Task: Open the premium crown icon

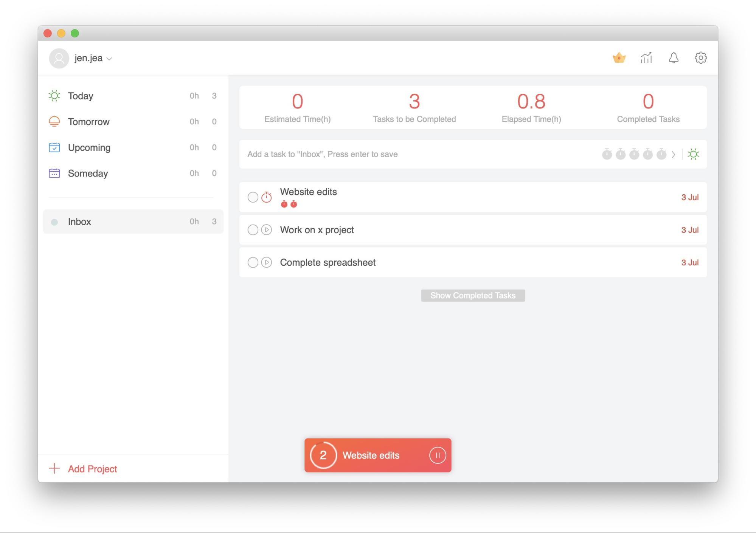Action: (619, 58)
